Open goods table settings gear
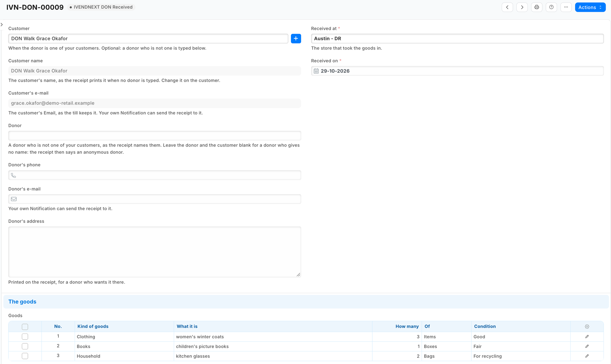 click(587, 327)
